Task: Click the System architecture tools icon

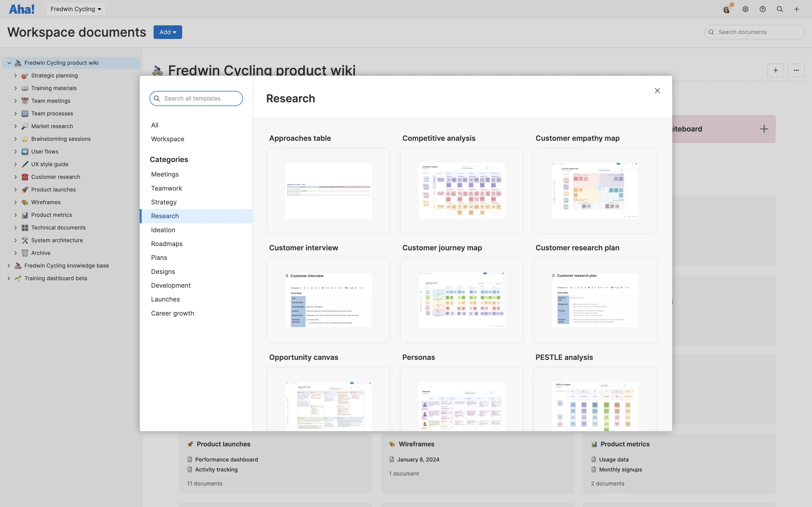Action: (24, 240)
